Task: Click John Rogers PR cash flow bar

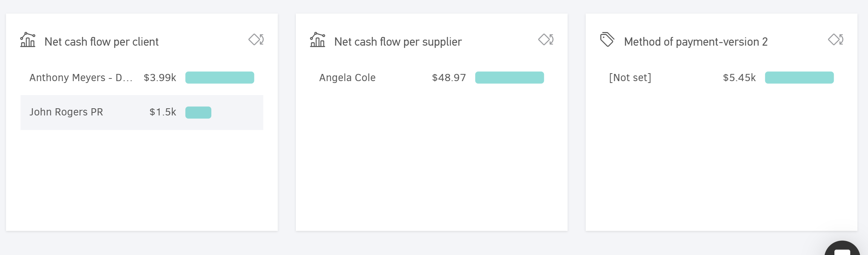Action: point(198,112)
